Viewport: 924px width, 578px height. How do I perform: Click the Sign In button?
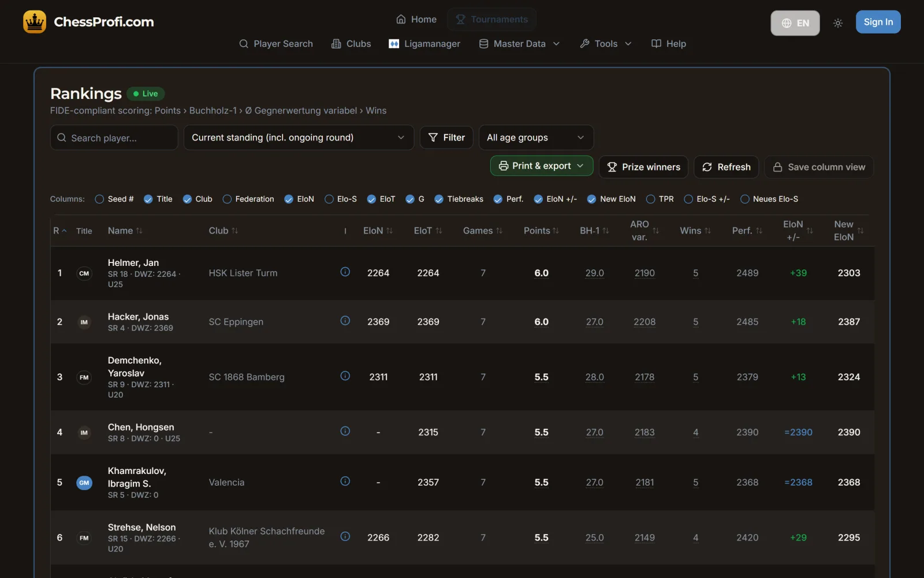pyautogui.click(x=878, y=22)
